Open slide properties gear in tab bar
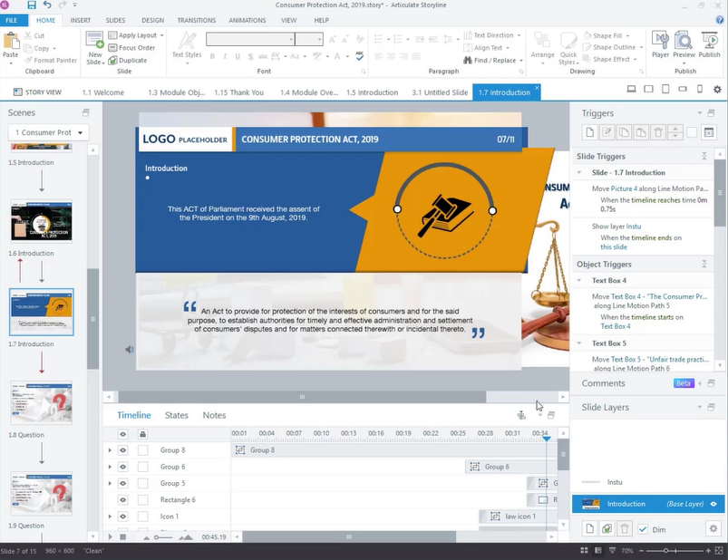 tap(717, 89)
